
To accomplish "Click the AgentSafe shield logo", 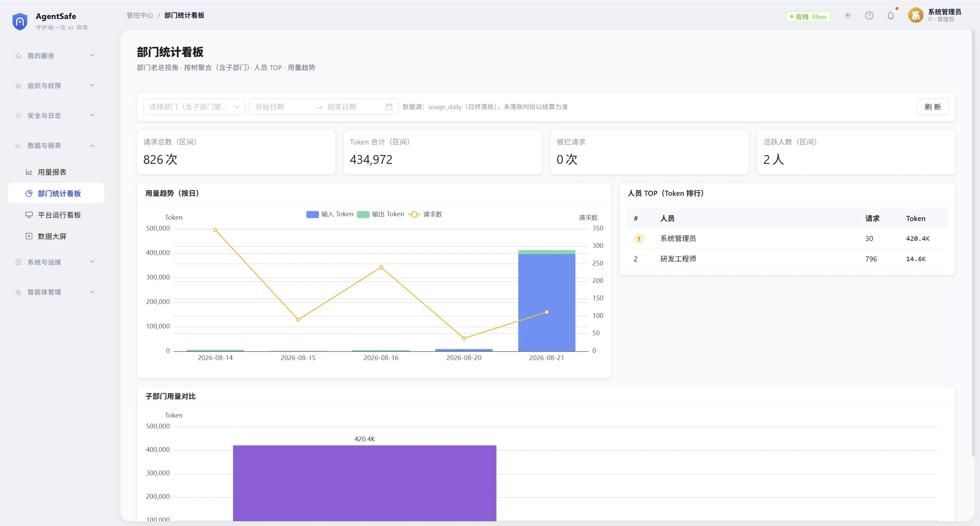I will pos(20,21).
